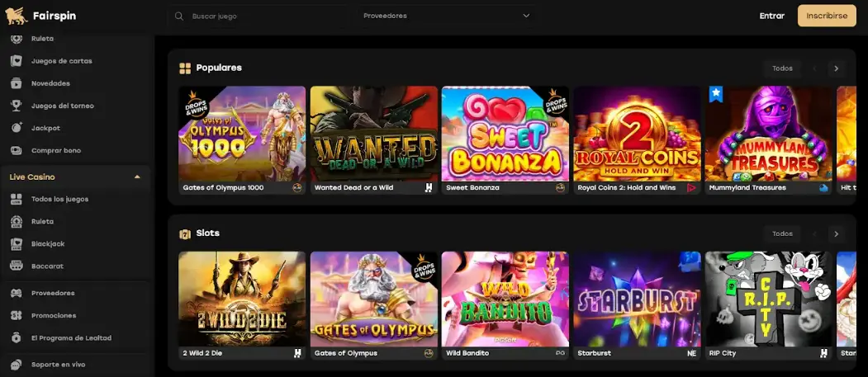Image resolution: width=868 pixels, height=377 pixels.
Task: Click the Jackpot bomb icon
Action: pyautogui.click(x=17, y=128)
